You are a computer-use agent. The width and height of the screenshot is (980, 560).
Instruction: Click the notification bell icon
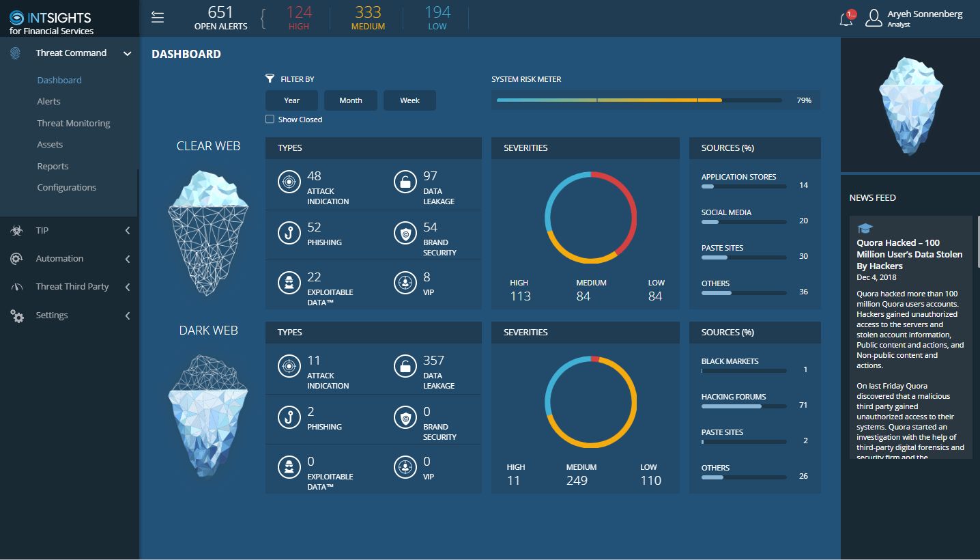(846, 18)
